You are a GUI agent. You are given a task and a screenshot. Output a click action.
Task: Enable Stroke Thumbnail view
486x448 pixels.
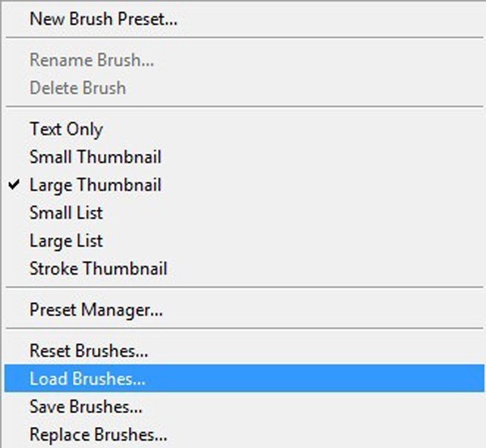pyautogui.click(x=99, y=268)
